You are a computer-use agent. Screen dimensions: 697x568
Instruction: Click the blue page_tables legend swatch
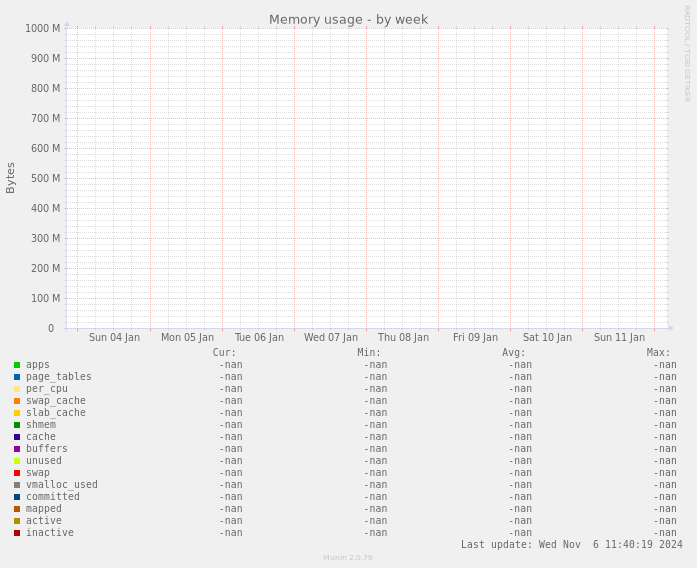tap(17, 377)
